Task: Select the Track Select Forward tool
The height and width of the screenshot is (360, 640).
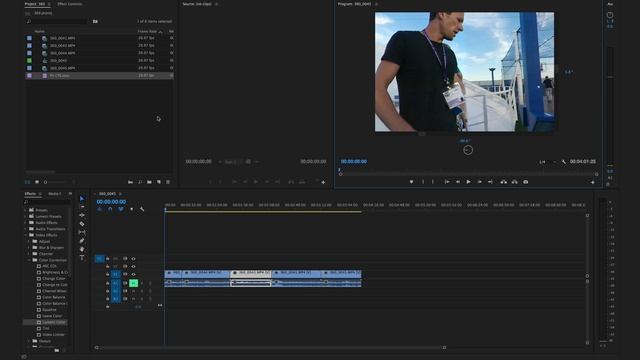Action: (82, 207)
